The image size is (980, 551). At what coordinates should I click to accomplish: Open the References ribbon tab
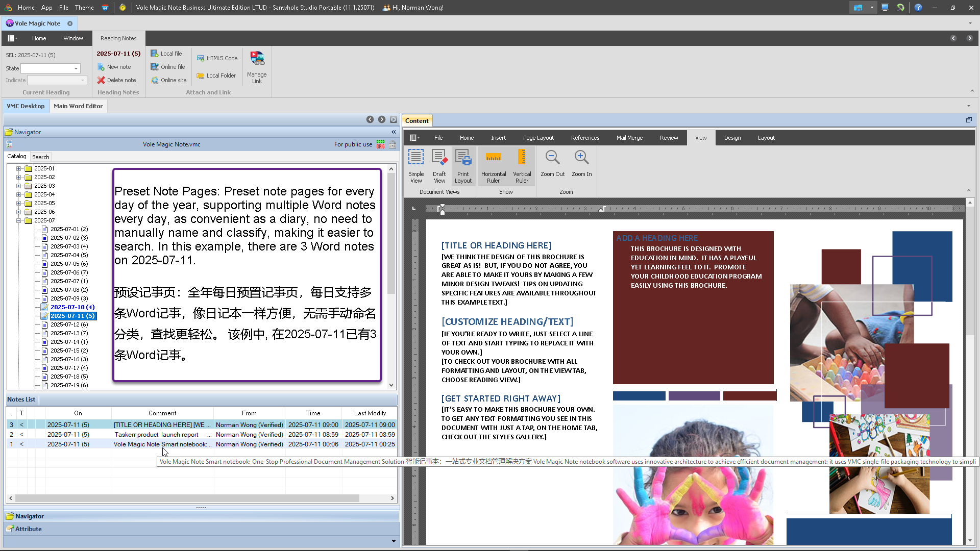585,138
